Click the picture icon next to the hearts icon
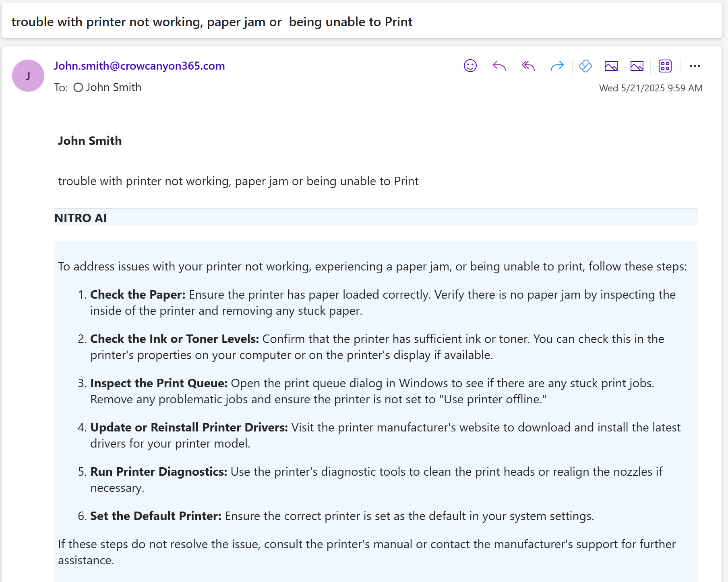Screen dimensions: 728x582 tap(611, 66)
